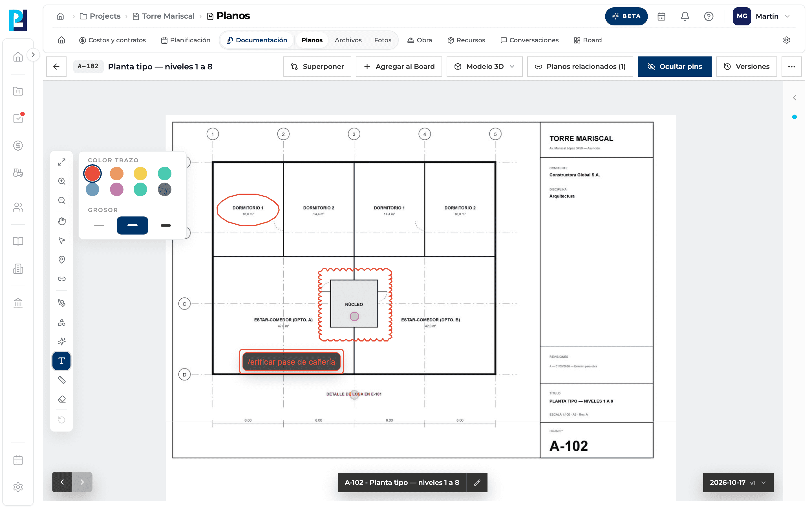Open Costos y contratos section

click(x=112, y=40)
